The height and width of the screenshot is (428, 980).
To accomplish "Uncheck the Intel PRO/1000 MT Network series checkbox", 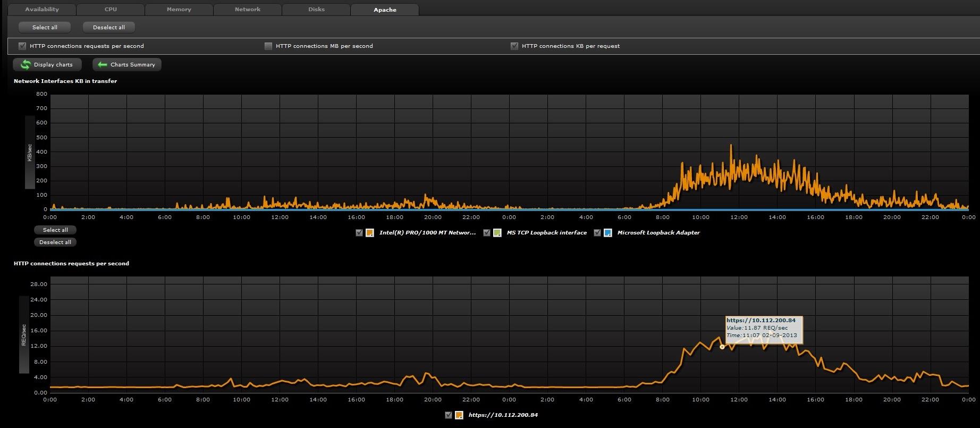I will pos(359,232).
